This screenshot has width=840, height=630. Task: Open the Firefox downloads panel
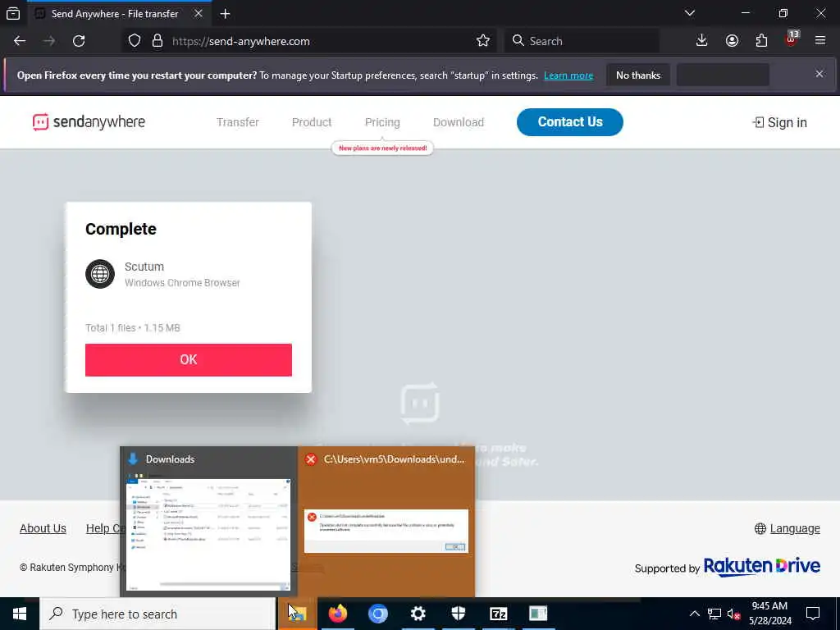(702, 41)
